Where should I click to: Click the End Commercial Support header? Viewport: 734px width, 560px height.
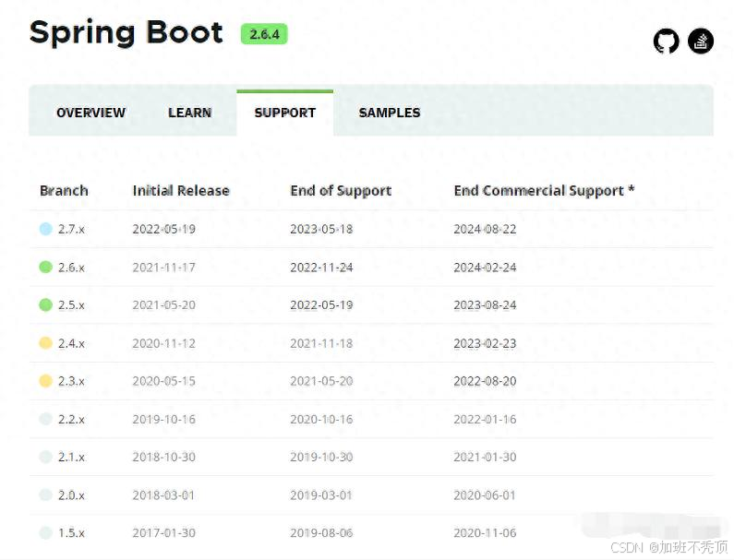click(x=544, y=190)
